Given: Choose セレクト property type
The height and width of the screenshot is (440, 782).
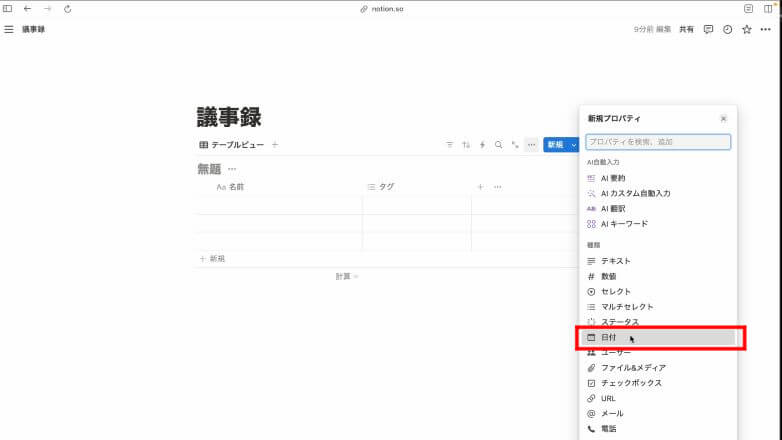Looking at the screenshot, I should [658, 291].
